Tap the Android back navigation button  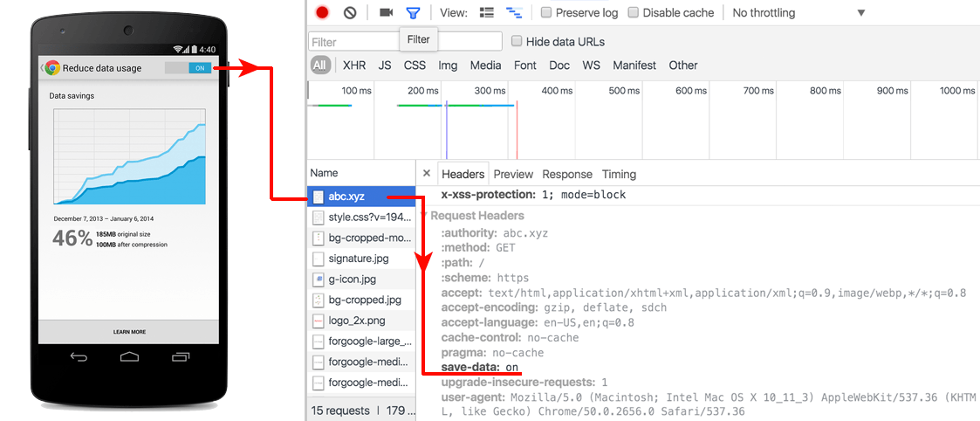pyautogui.click(x=79, y=356)
